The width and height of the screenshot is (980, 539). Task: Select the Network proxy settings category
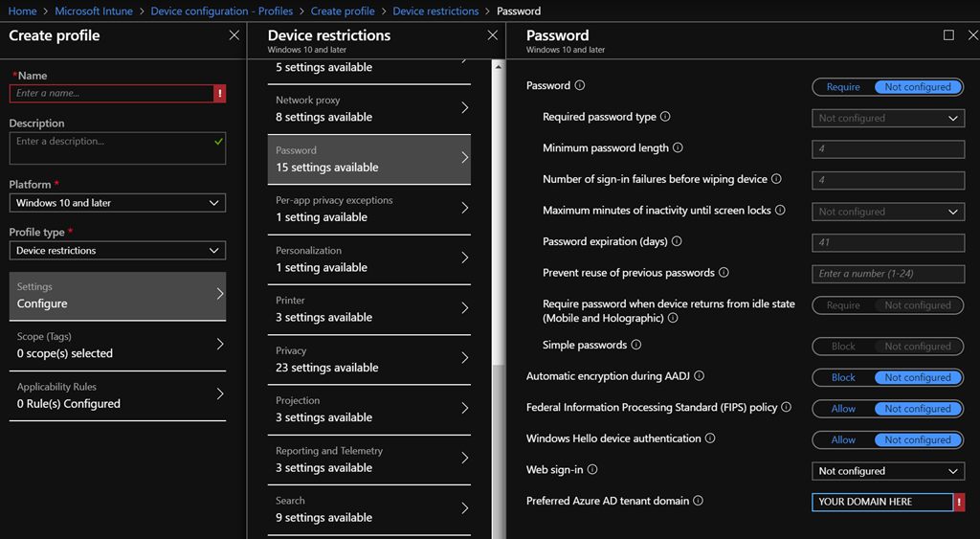pyautogui.click(x=368, y=108)
